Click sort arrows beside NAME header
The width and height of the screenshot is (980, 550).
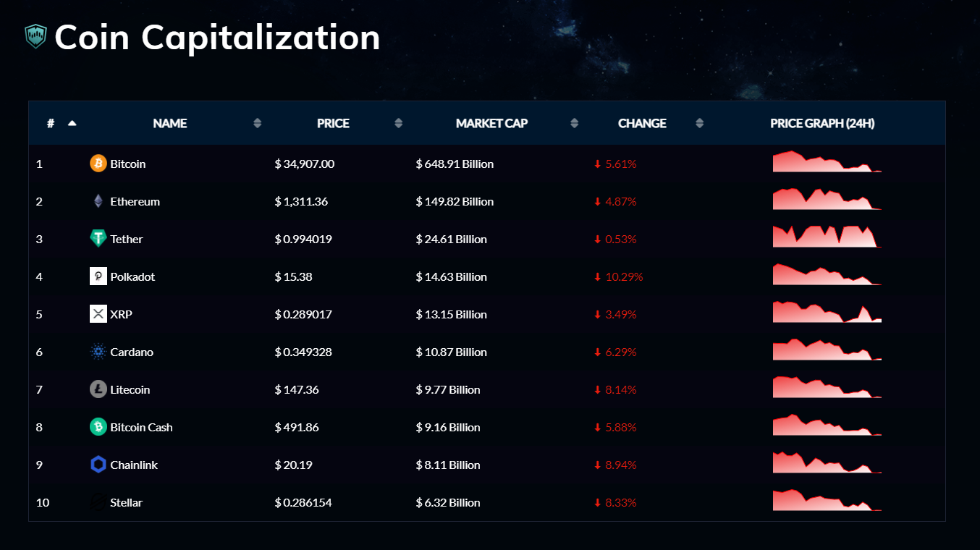point(258,123)
